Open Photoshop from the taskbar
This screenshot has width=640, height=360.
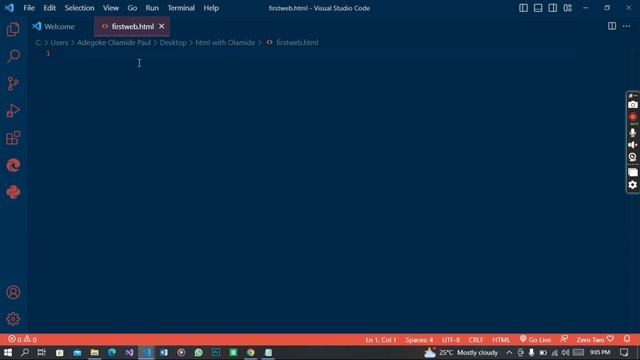pos(216,352)
